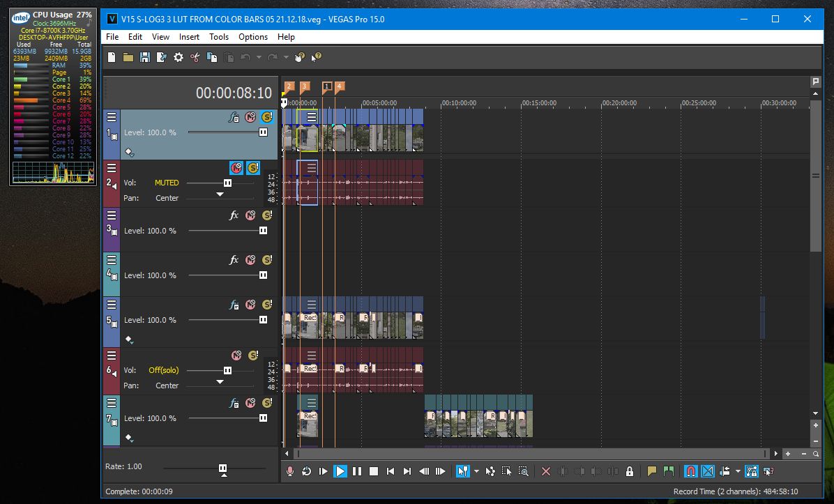The image size is (834, 504).
Task: Expand track 1 keyframe diamond control
Action: click(129, 153)
